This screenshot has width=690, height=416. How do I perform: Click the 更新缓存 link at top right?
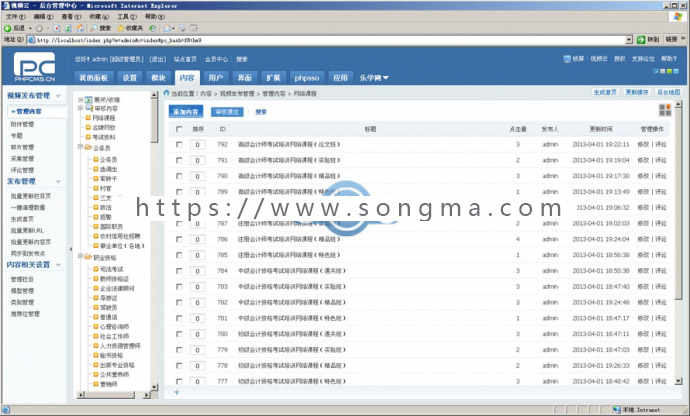[x=637, y=92]
